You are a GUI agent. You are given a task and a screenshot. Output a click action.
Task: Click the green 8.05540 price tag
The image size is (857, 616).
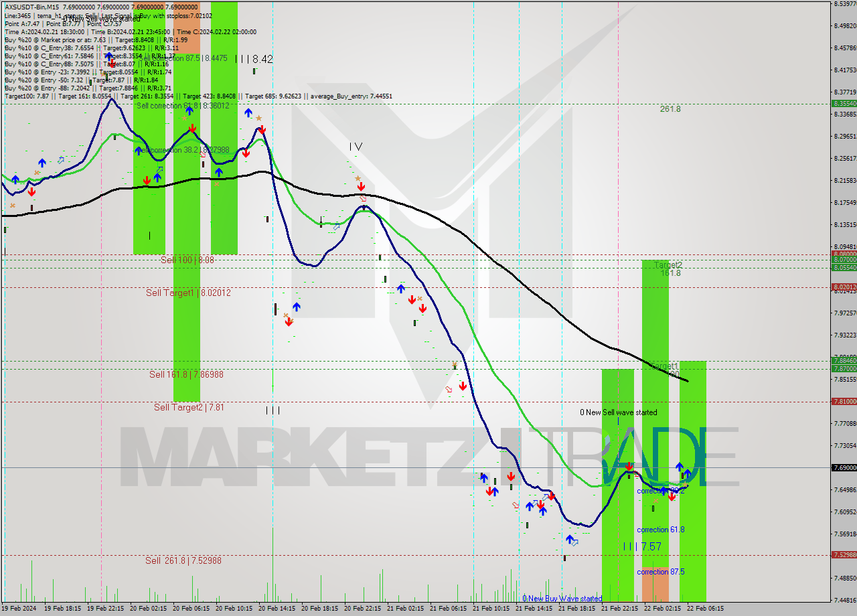[844, 267]
